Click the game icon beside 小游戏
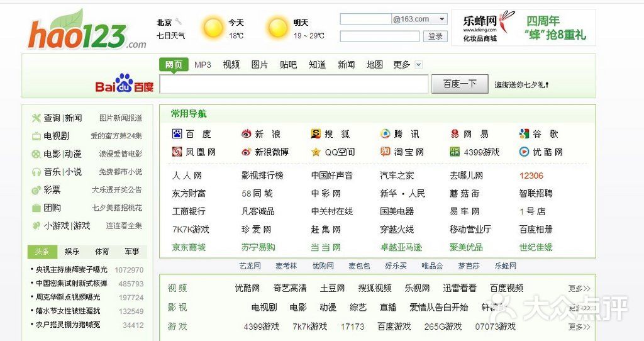Viewport: 644px width, 341px height. (x=36, y=226)
